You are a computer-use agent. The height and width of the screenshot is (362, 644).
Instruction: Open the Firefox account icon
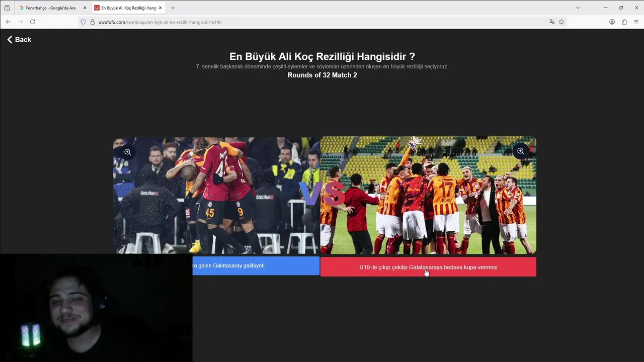(612, 22)
